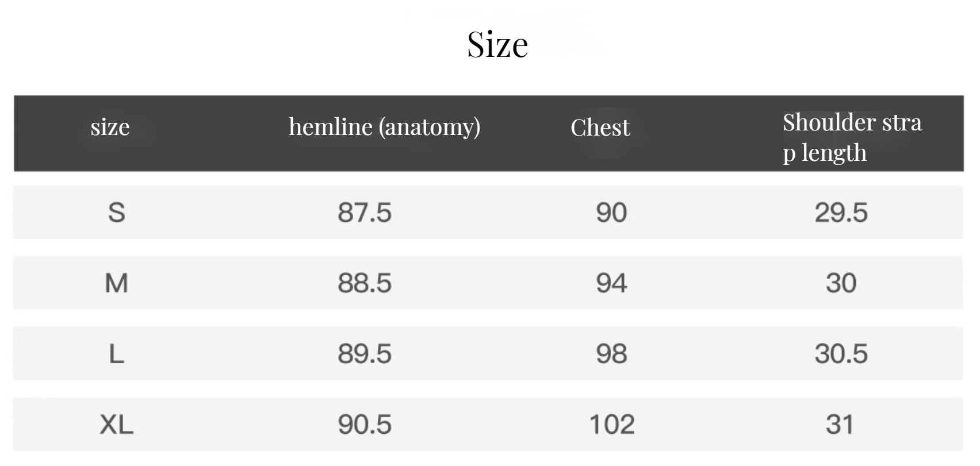Image resolution: width=980 pixels, height=466 pixels.
Task: Select the size column header
Action: click(110, 127)
